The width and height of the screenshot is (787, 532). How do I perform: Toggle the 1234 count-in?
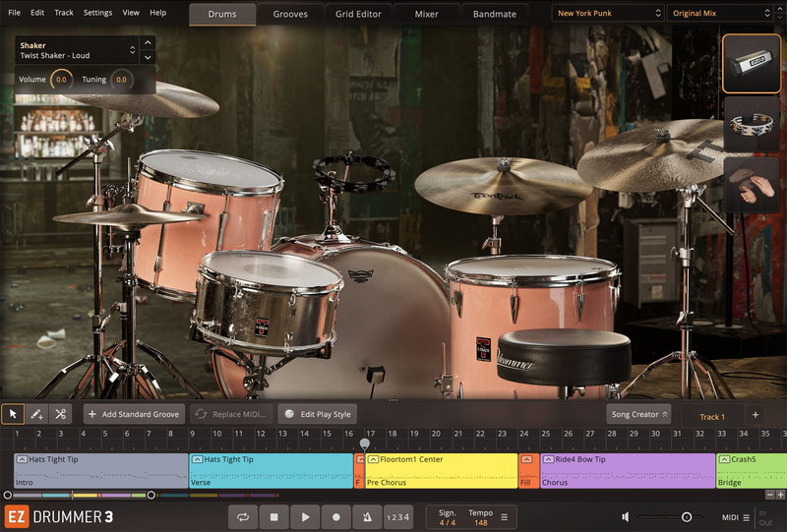(x=398, y=517)
